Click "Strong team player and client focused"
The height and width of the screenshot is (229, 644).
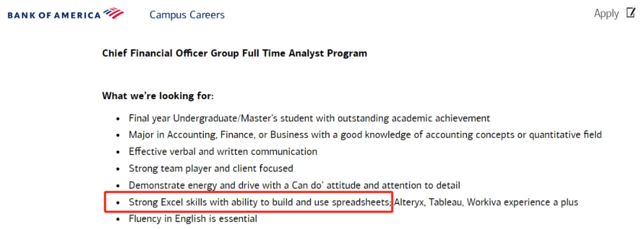pyautogui.click(x=210, y=168)
